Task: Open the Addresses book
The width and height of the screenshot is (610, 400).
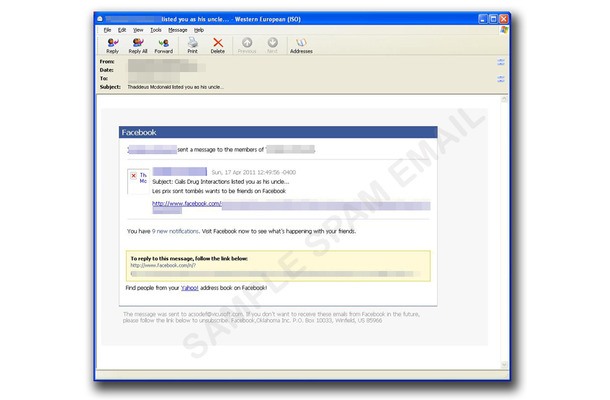Action: pos(301,46)
